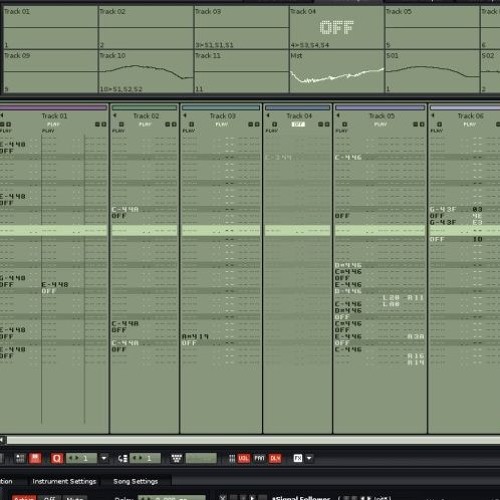Click the left arrow of horizontal scrollbar
Image resolution: width=500 pixels, height=500 pixels.
pyautogui.click(x=2, y=440)
